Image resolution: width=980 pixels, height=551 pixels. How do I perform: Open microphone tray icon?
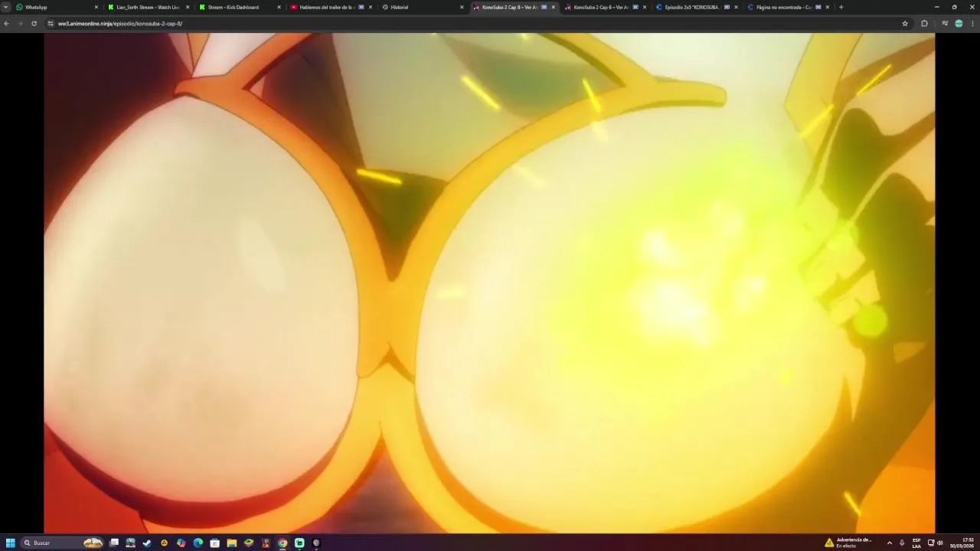[x=902, y=543]
